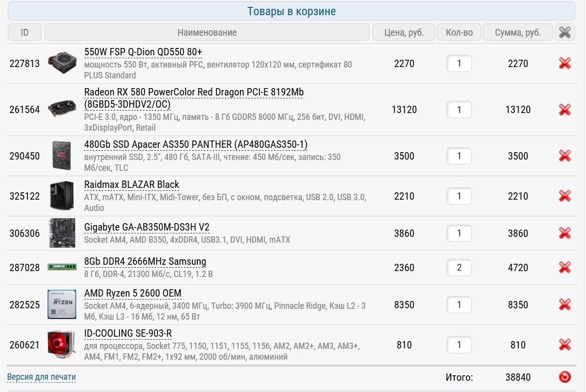
Task: Click the red refresh total icon
Action: click(x=564, y=377)
